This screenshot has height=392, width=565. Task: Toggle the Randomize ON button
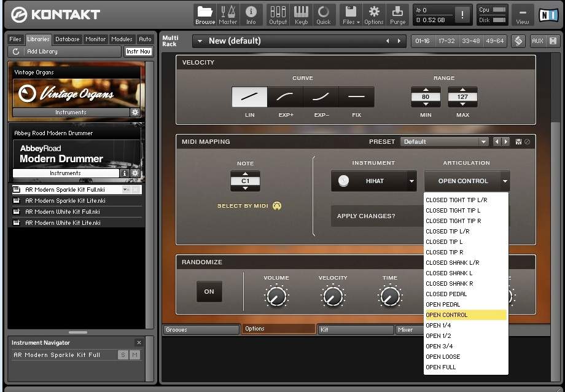click(209, 291)
